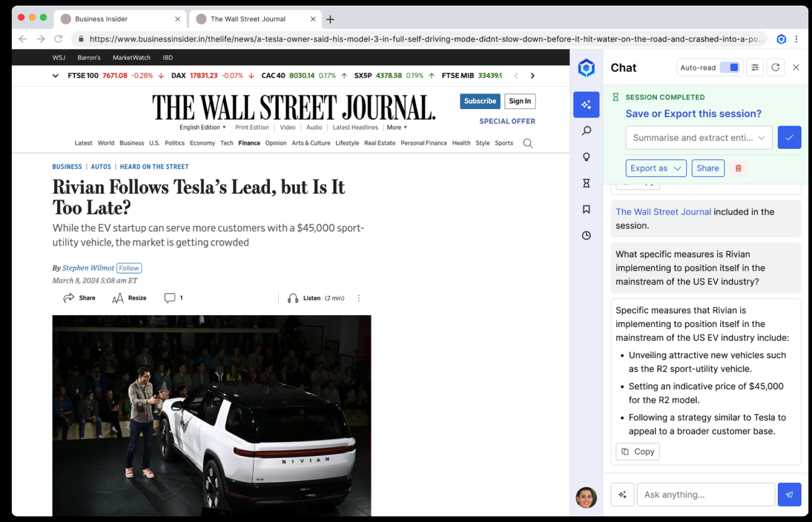Open the browser three-dot menu
Screen dimensions: 812x522
(796, 39)
